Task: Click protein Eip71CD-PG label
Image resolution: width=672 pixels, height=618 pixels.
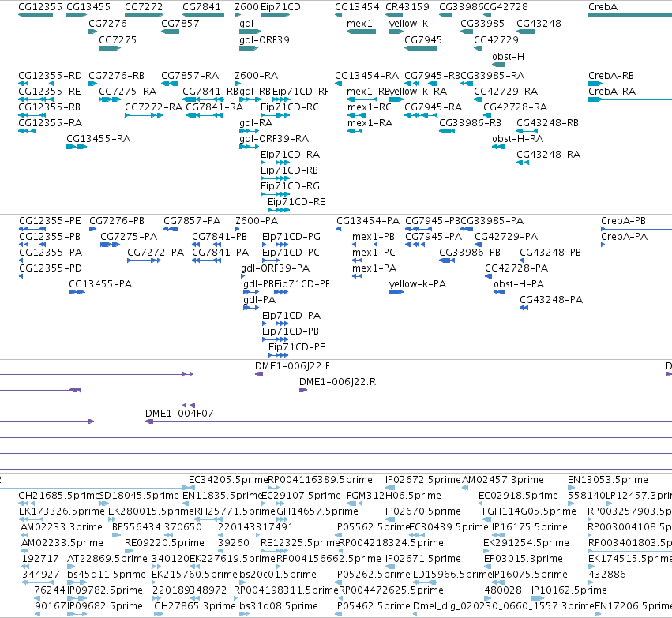Action: (x=291, y=237)
